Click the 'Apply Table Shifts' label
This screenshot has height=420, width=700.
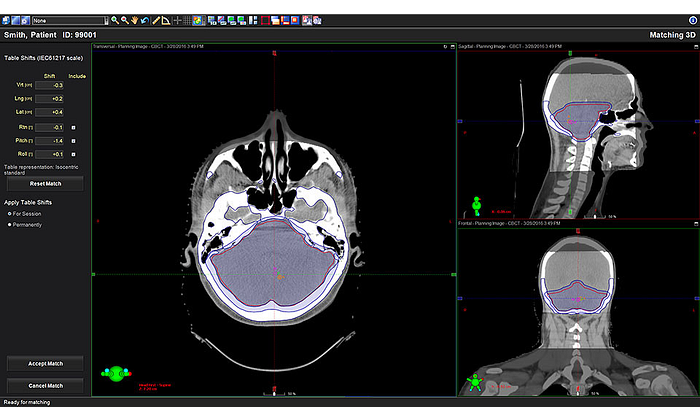tap(28, 203)
